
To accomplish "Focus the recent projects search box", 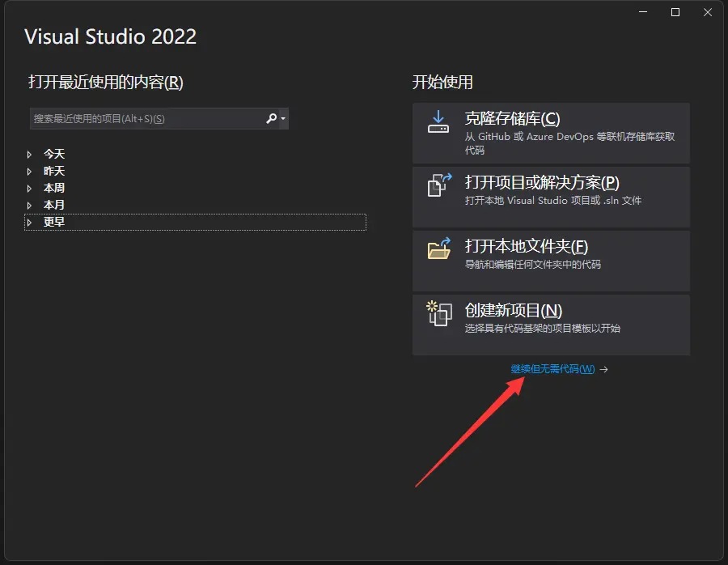I will click(146, 119).
